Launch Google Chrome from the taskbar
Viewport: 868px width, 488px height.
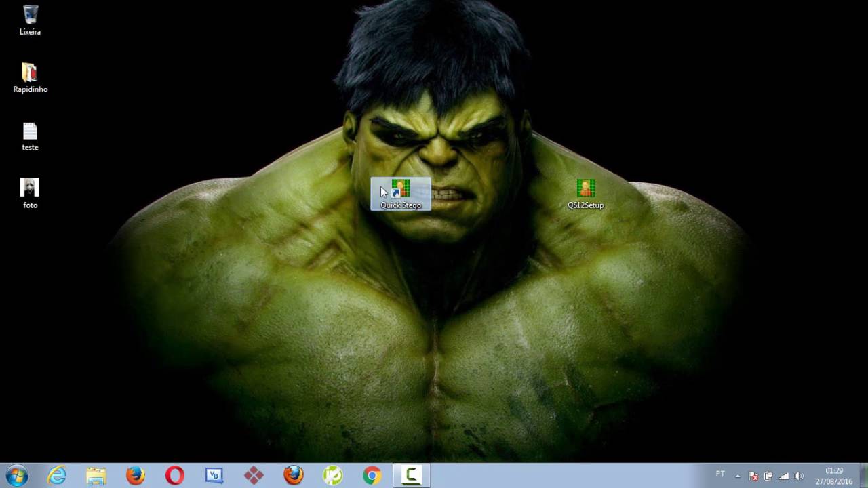pyautogui.click(x=372, y=476)
